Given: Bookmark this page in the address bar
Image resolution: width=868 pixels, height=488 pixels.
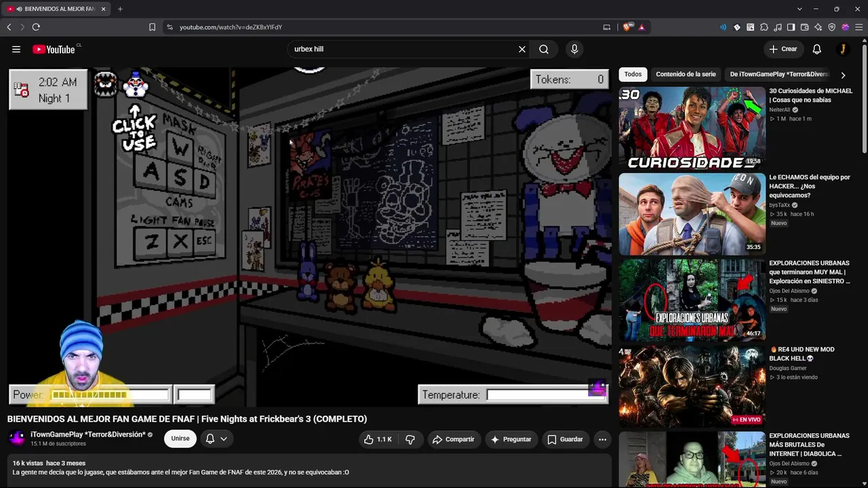Looking at the screenshot, I should coord(152,27).
